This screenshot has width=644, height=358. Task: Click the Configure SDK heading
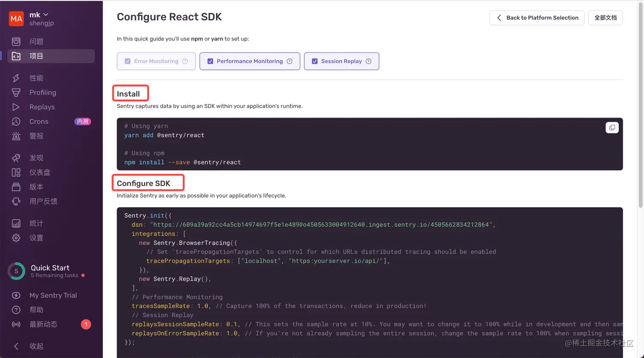click(x=144, y=183)
